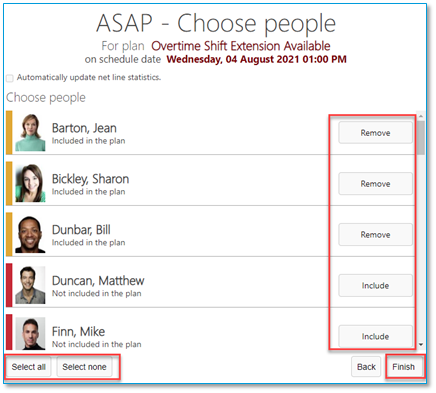Click the people list scrollbar thumb
This screenshot has height=393, width=436.
point(421,138)
